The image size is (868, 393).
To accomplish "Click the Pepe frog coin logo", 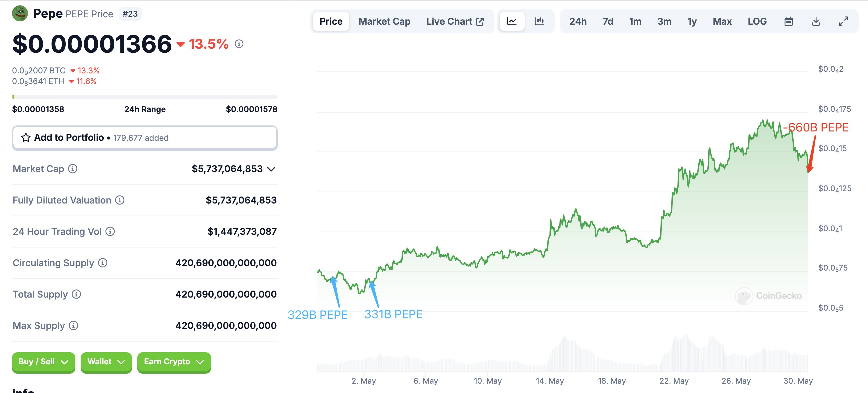I will coord(20,13).
